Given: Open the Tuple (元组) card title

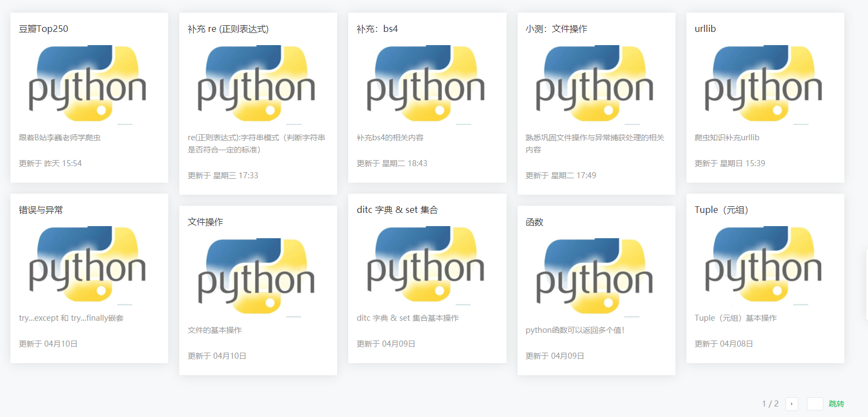Looking at the screenshot, I should coord(722,210).
